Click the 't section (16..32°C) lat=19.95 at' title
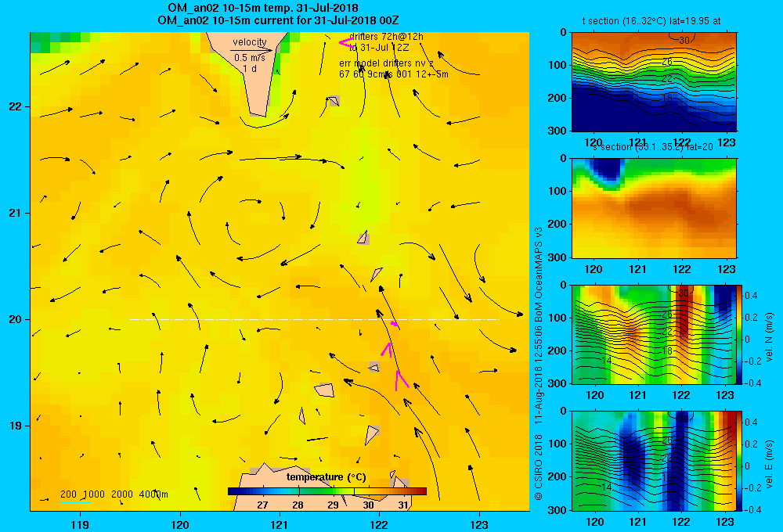783x532 pixels. (x=651, y=21)
